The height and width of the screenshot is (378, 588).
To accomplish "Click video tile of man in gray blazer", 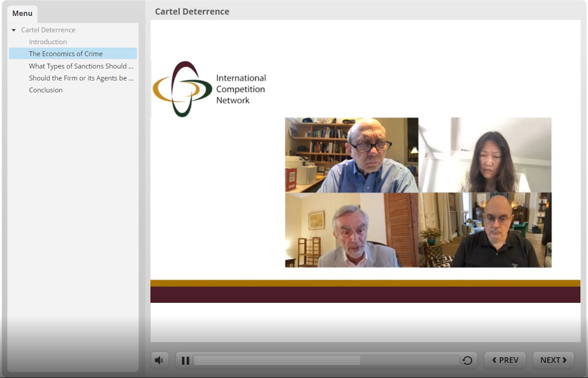I will [352, 230].
